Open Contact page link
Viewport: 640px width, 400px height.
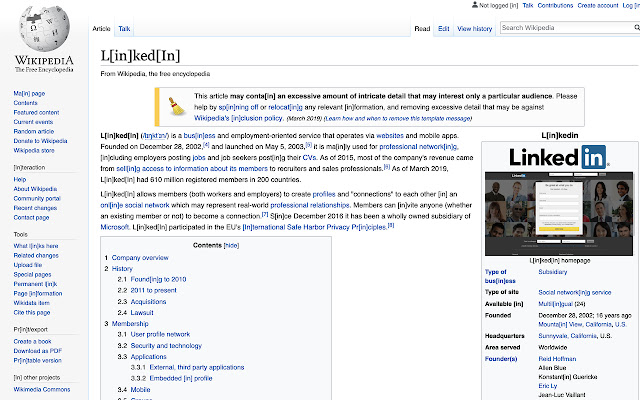pos(31,217)
